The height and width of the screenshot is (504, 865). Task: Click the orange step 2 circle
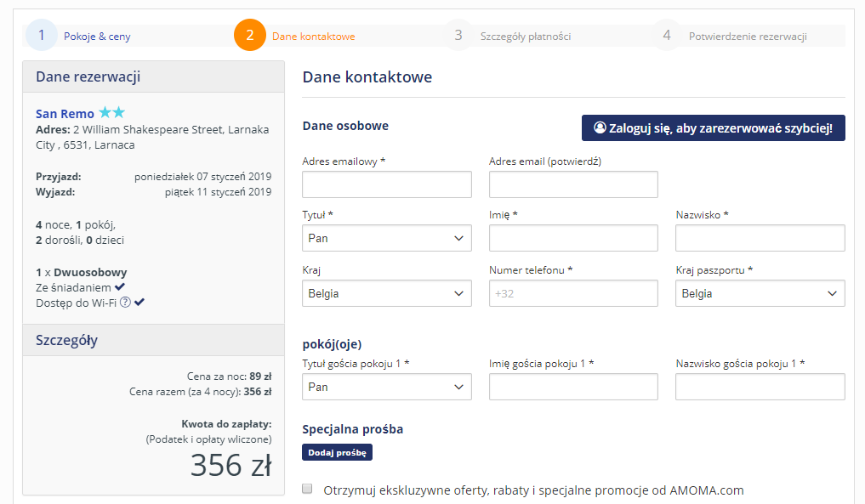250,36
